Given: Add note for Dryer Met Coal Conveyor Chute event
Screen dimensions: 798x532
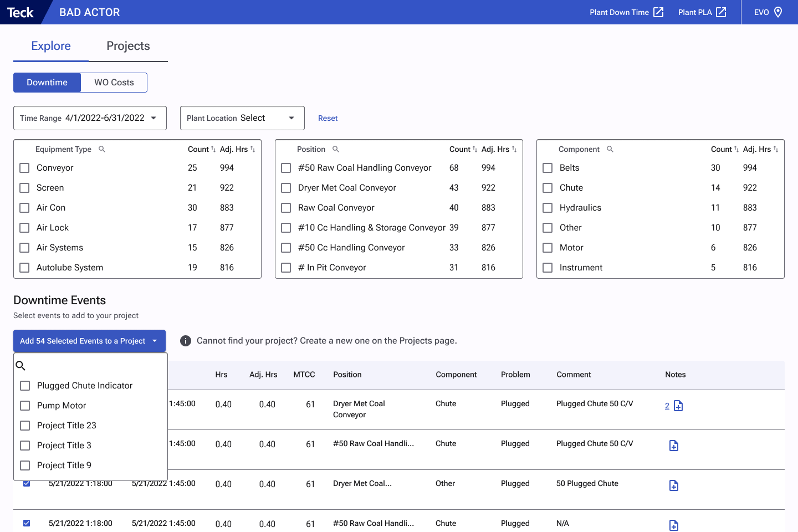Looking at the screenshot, I should click(x=678, y=406).
